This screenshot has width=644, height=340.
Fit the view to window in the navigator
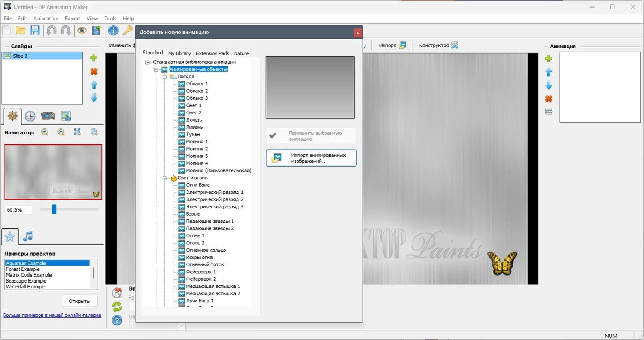click(77, 132)
